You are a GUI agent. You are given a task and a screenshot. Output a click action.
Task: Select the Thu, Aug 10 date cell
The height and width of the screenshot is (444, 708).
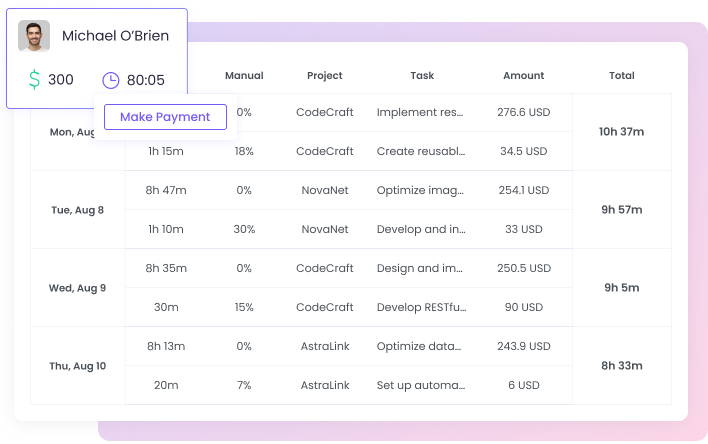pyautogui.click(x=77, y=366)
